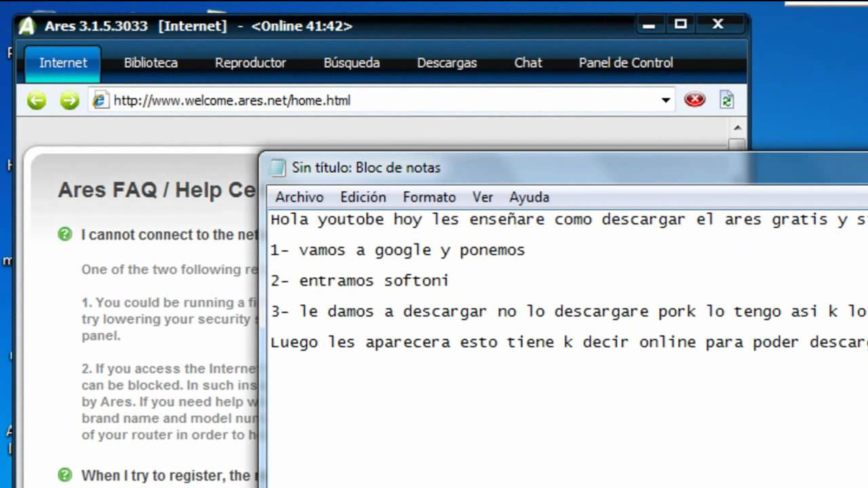Switch to the Descargas tab

coord(447,63)
